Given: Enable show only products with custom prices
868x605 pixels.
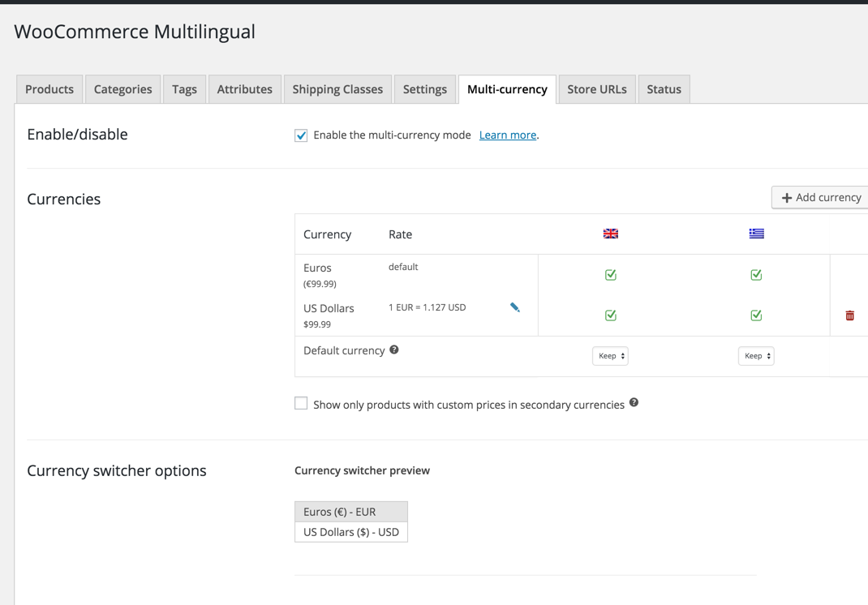Looking at the screenshot, I should click(x=301, y=404).
